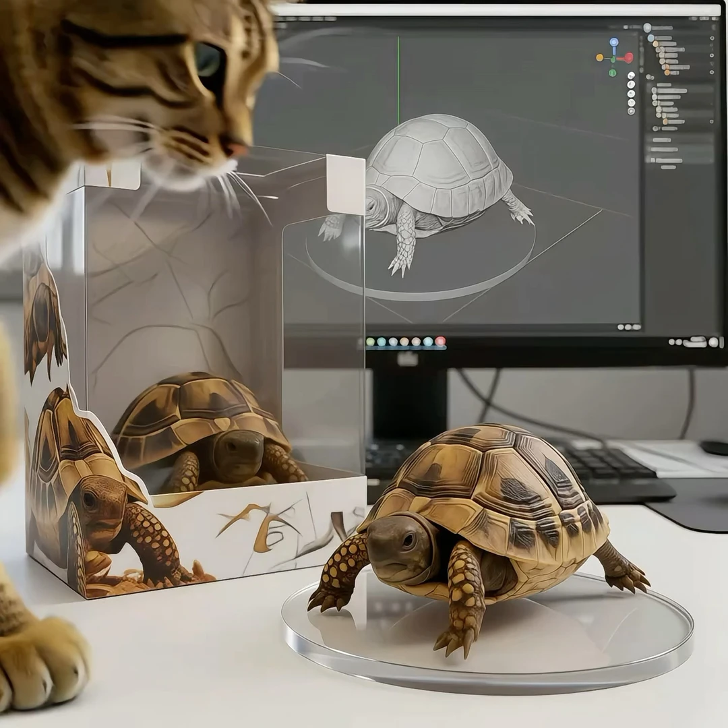Open the green icon at taskbar's left end

370,342
